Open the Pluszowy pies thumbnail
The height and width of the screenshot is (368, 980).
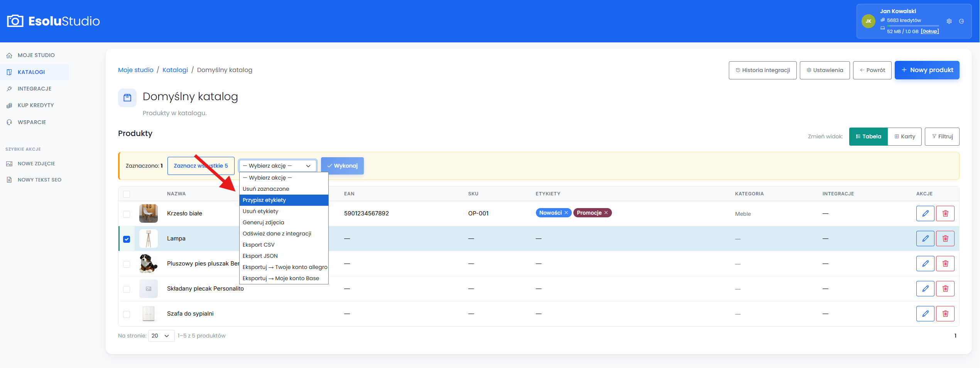click(149, 264)
